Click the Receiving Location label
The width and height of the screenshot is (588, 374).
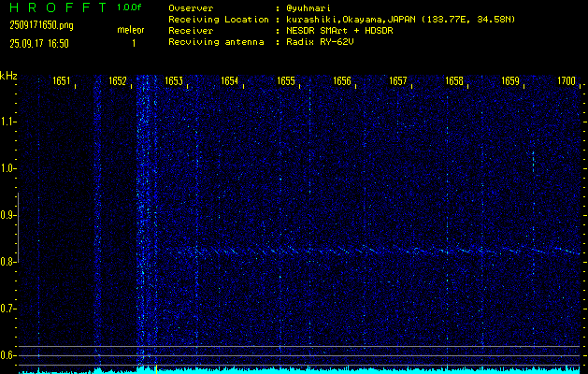click(219, 20)
